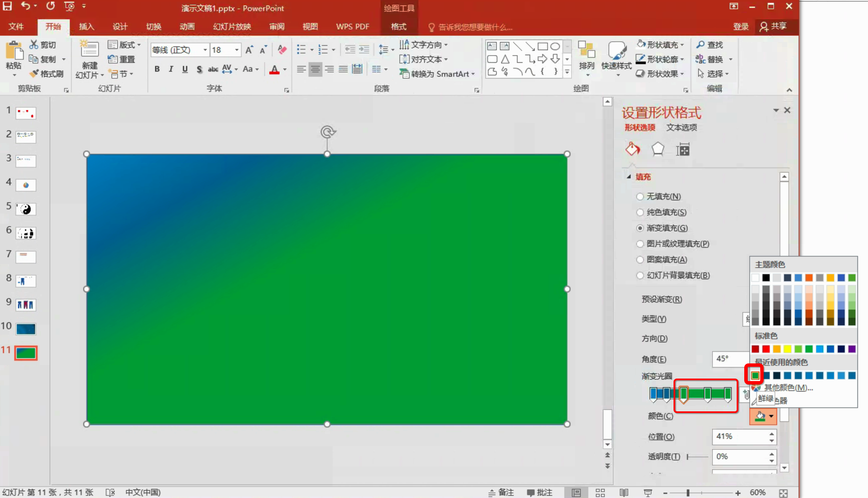Select 图案填充(A) pattern fill option
Screen dimensions: 868x498
click(662, 260)
